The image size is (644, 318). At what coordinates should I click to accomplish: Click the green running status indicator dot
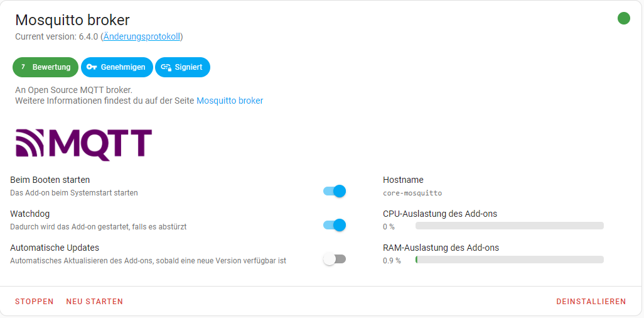point(623,18)
